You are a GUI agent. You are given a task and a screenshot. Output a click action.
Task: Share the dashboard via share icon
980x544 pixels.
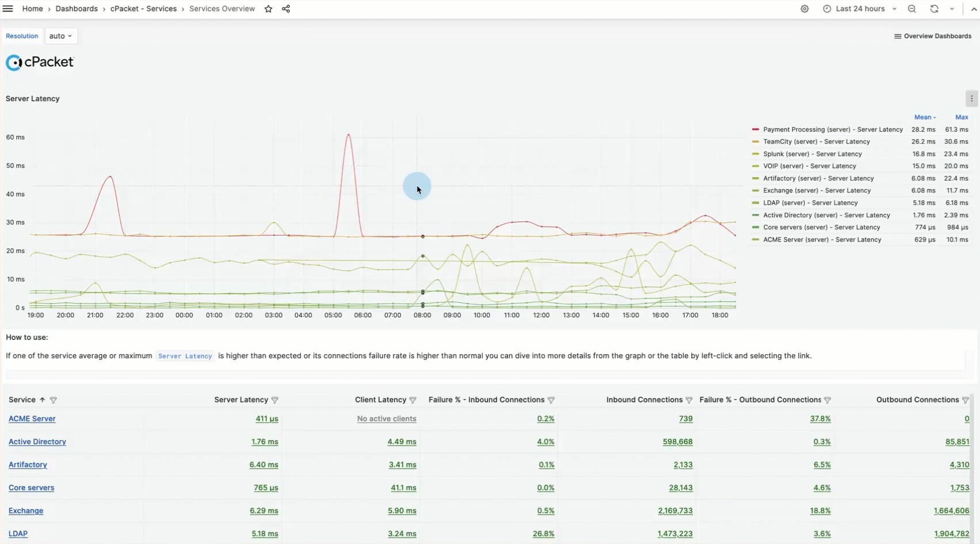click(286, 9)
